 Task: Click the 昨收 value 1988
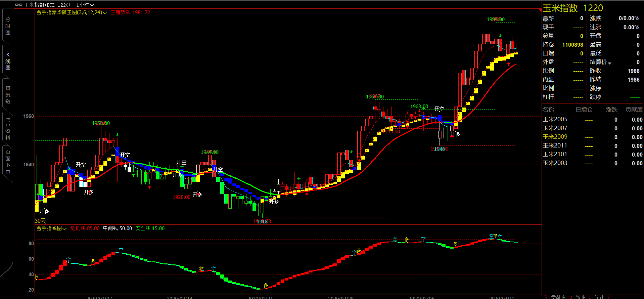pos(634,71)
